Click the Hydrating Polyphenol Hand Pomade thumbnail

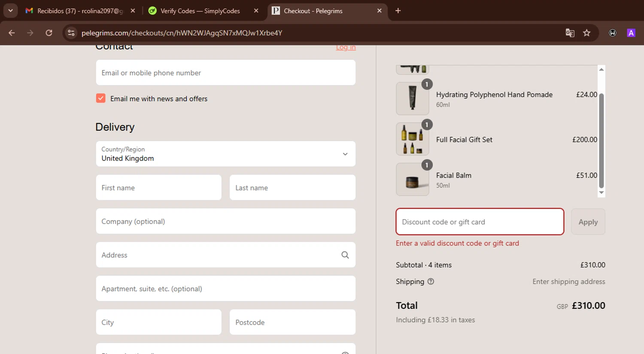tap(413, 99)
